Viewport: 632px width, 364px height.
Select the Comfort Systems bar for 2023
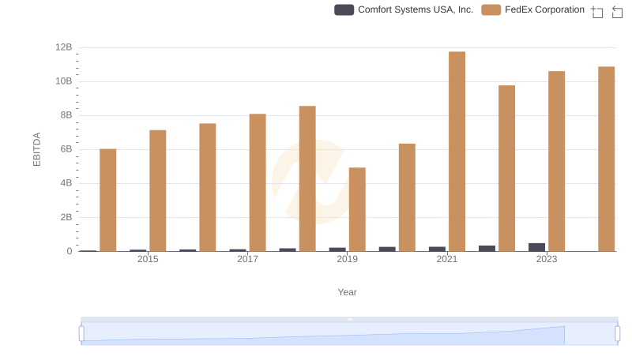pyautogui.click(x=536, y=247)
